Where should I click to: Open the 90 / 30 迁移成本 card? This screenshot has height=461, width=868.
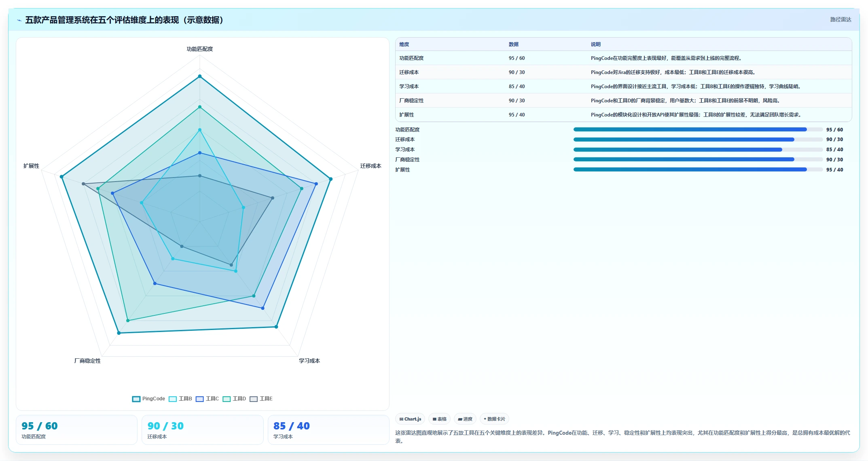tap(202, 430)
